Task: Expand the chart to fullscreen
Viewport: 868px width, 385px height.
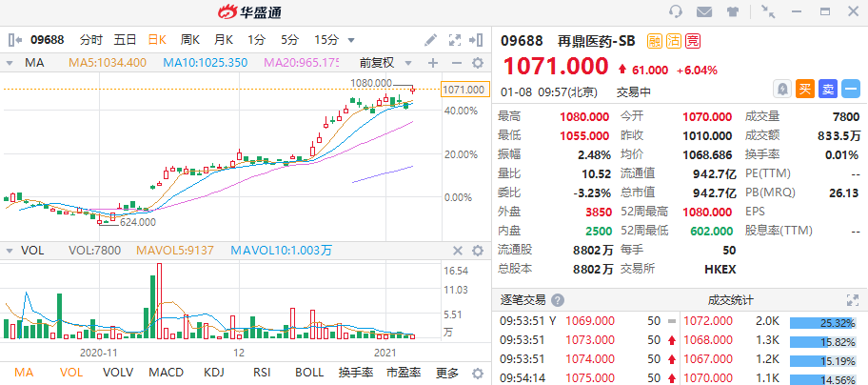Action: click(455, 40)
